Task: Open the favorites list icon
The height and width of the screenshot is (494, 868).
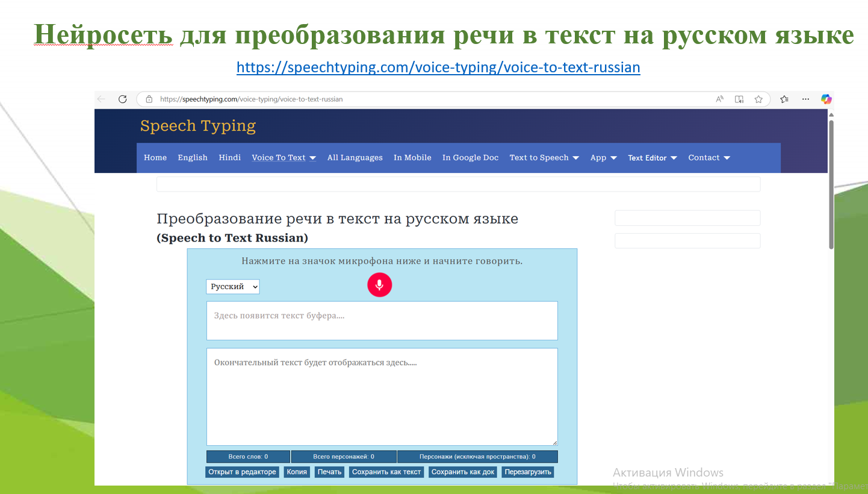Action: [784, 99]
